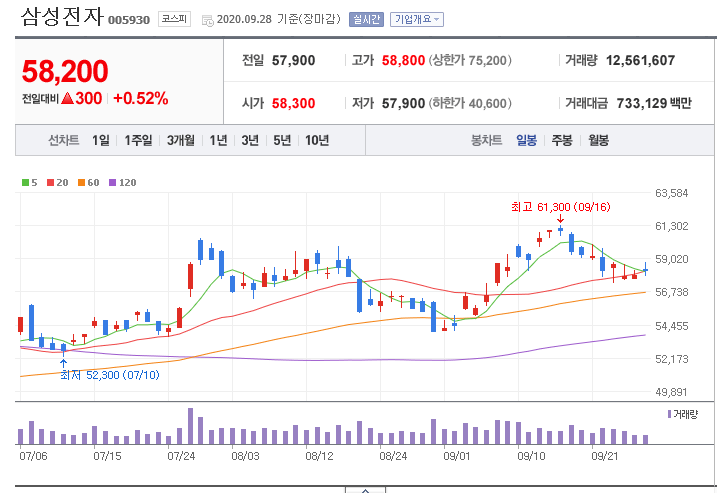717x493 pixels.
Task: Click the orange 60-day moving average swatch
Action: [81, 182]
